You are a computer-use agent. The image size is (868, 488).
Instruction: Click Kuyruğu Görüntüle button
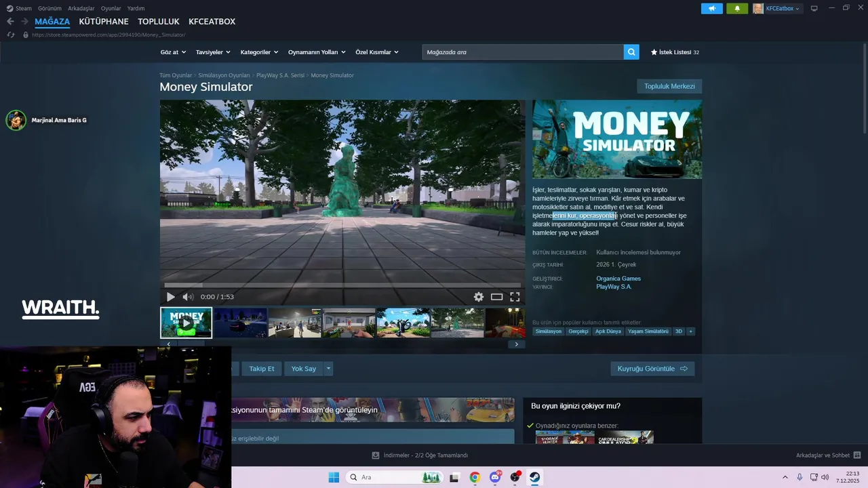coord(652,369)
